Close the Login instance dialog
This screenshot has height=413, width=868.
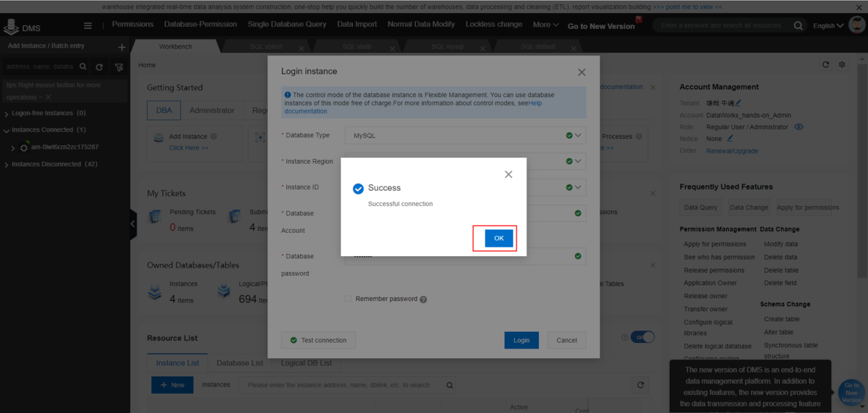582,72
